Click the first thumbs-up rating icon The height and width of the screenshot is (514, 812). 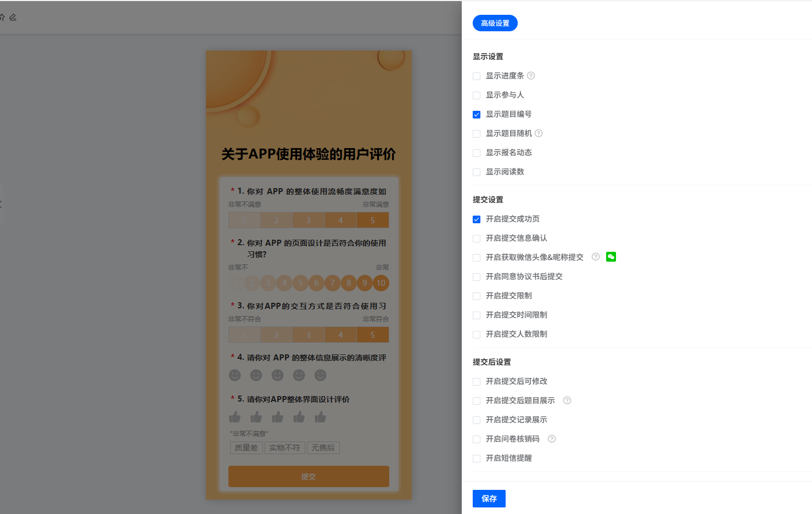click(x=235, y=417)
